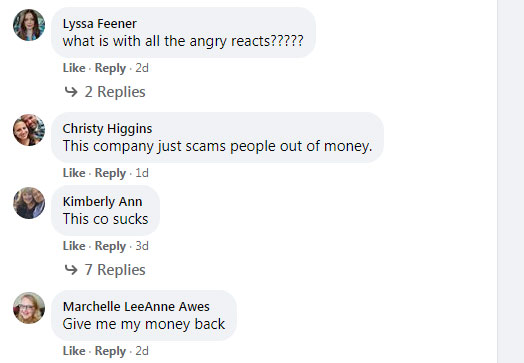Expand 7 Replies under Kimberly Ann's comment
Viewport: 524px width, 363px height.
[x=115, y=269]
